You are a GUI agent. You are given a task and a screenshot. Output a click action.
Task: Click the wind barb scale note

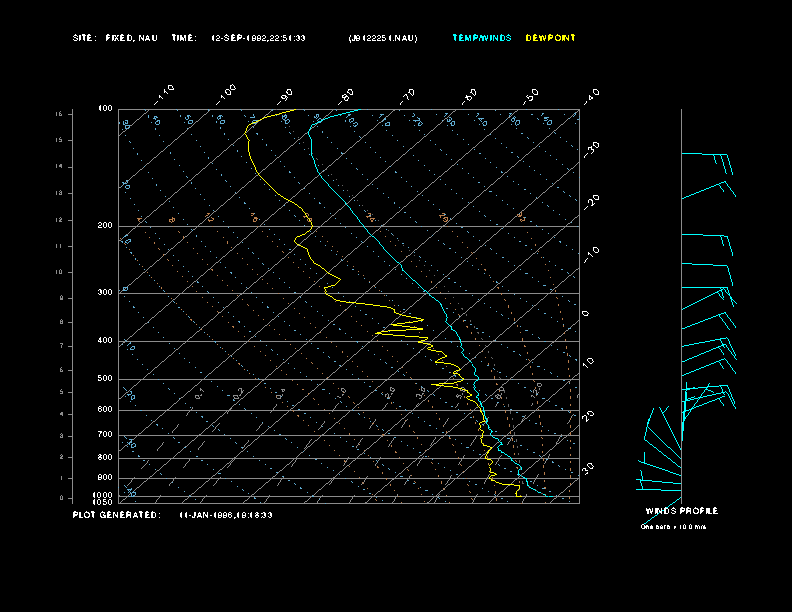(673, 526)
